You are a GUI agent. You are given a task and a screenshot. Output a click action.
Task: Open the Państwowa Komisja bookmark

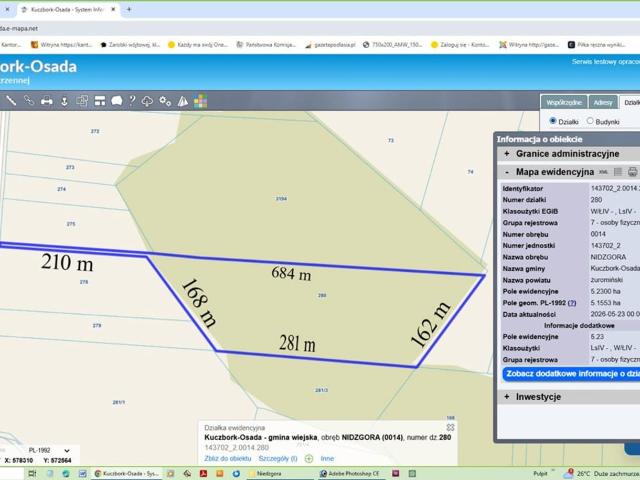pos(266,45)
